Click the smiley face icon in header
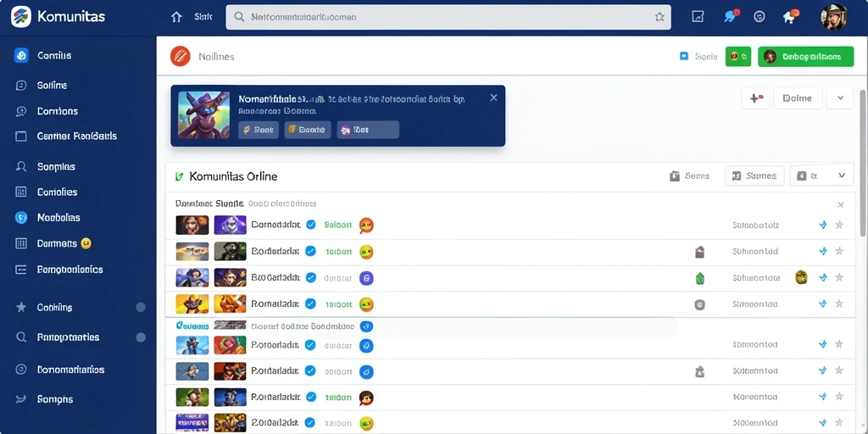The width and height of the screenshot is (868, 434). click(x=759, y=17)
